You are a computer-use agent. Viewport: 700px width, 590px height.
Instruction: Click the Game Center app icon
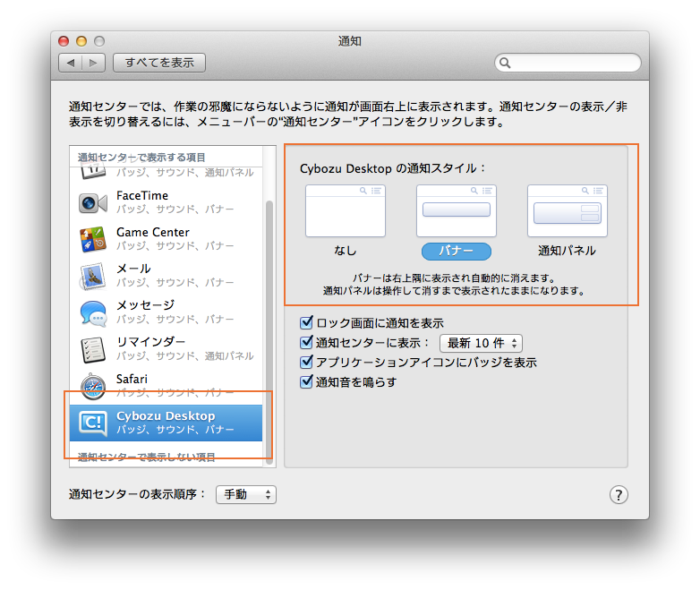(x=93, y=239)
